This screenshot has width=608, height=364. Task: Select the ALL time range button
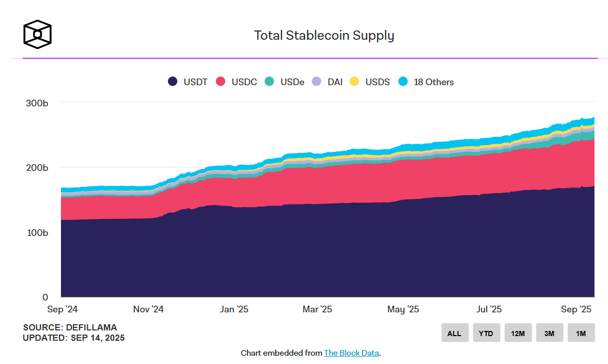(x=455, y=333)
